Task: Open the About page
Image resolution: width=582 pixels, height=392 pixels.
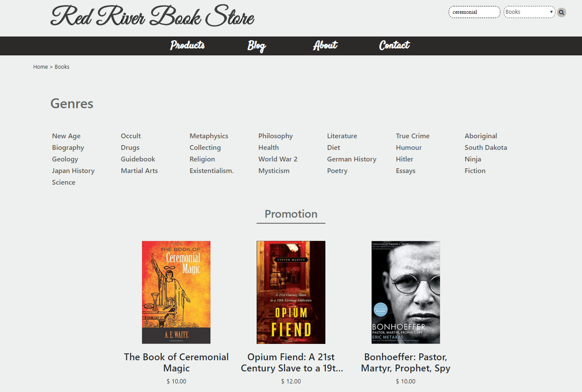Action: point(325,46)
